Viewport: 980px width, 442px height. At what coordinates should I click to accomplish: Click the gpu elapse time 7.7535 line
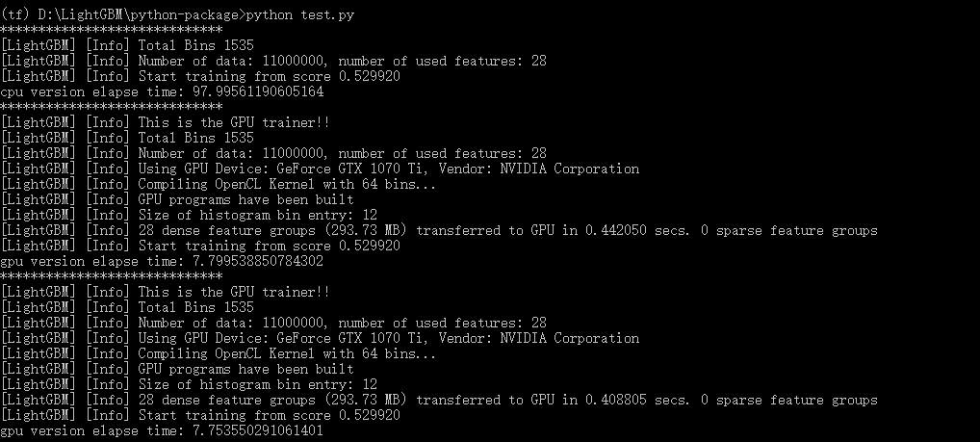coord(162,431)
